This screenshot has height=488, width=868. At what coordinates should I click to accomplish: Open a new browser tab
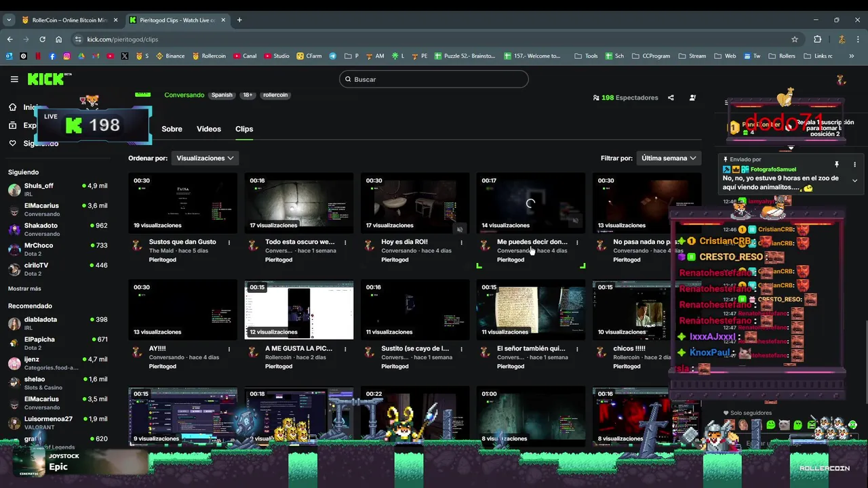pos(239,20)
